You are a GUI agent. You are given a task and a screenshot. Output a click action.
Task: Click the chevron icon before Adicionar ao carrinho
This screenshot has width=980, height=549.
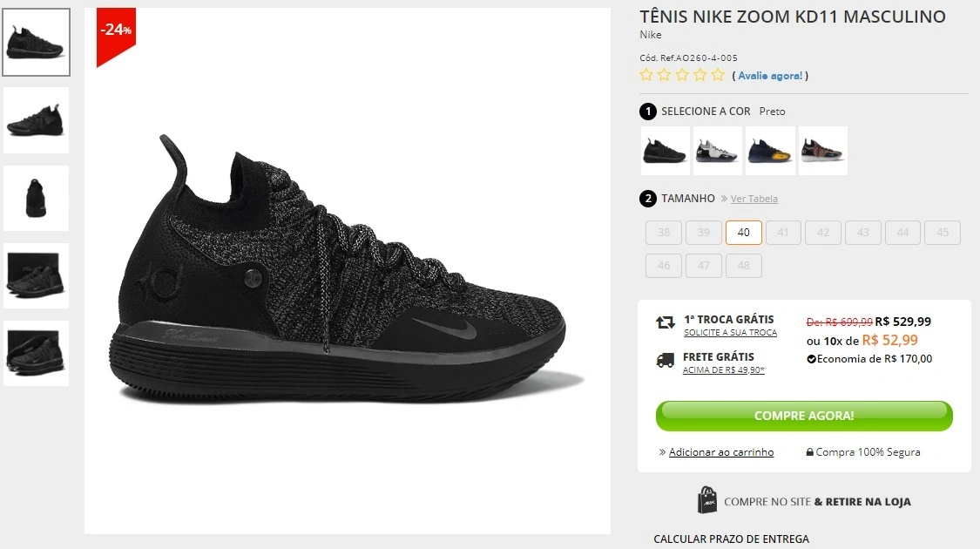[664, 451]
